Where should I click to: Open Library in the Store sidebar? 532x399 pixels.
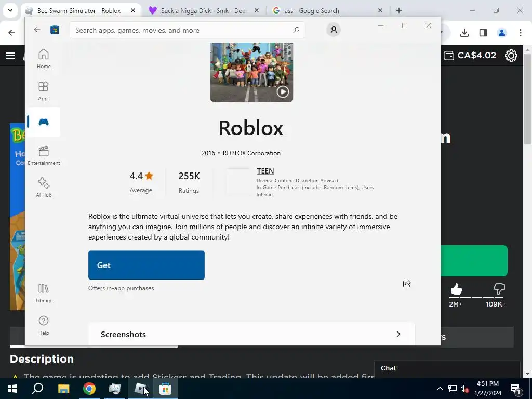click(44, 293)
